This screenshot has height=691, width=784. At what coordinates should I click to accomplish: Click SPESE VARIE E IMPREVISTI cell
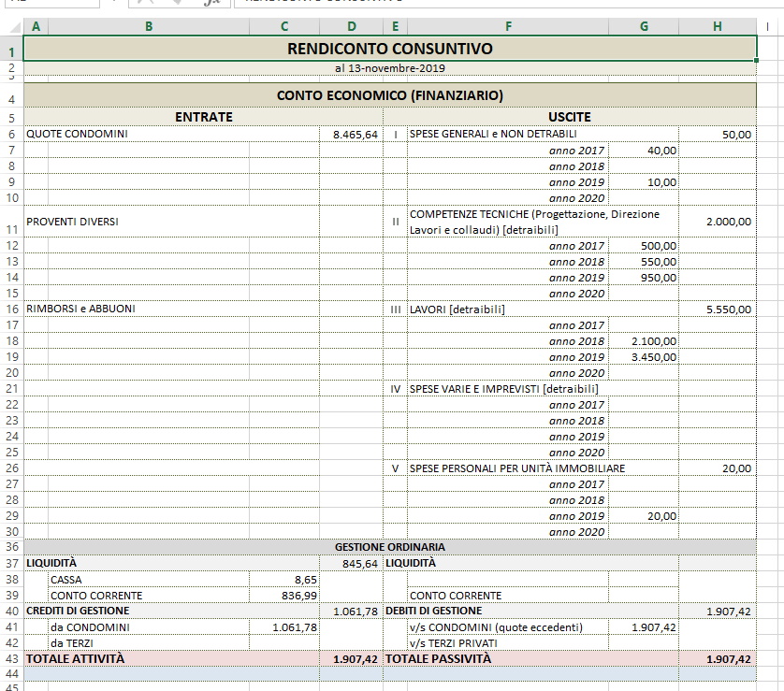pyautogui.click(x=543, y=389)
